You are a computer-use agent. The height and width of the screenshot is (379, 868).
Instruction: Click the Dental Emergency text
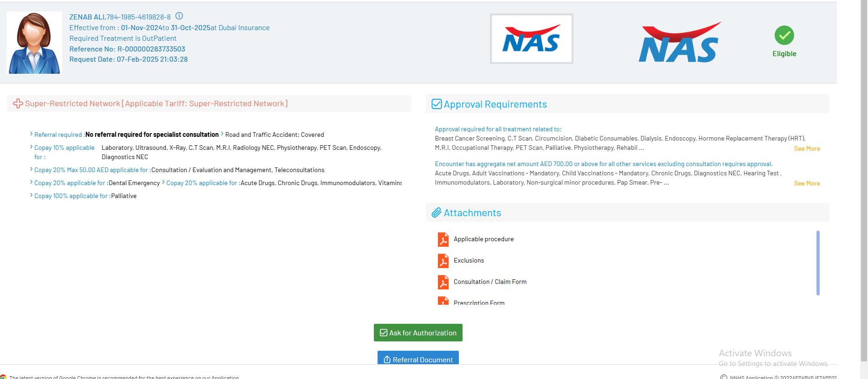[x=134, y=183]
